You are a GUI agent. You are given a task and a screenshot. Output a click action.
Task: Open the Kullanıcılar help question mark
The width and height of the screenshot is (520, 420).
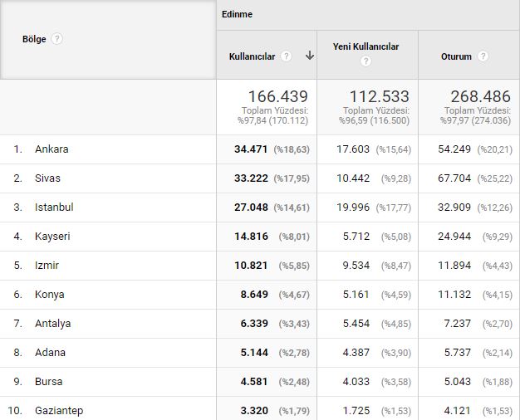point(286,56)
